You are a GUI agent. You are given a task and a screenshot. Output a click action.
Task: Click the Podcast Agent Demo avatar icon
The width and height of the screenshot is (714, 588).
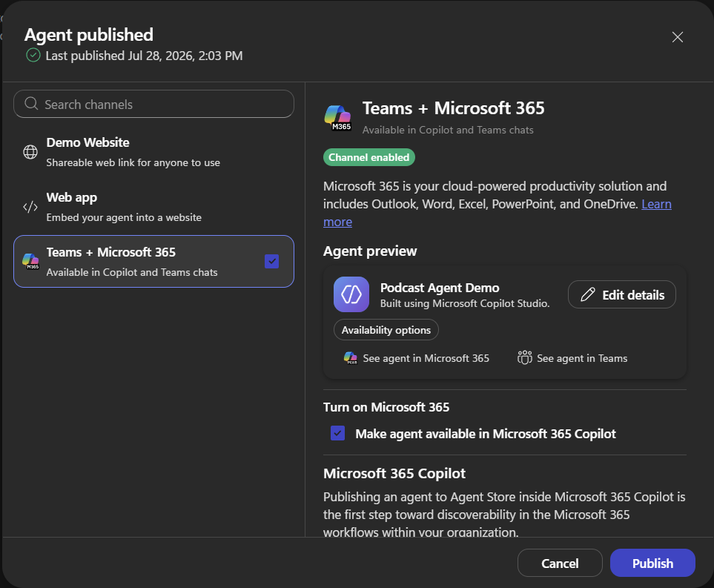tap(351, 294)
